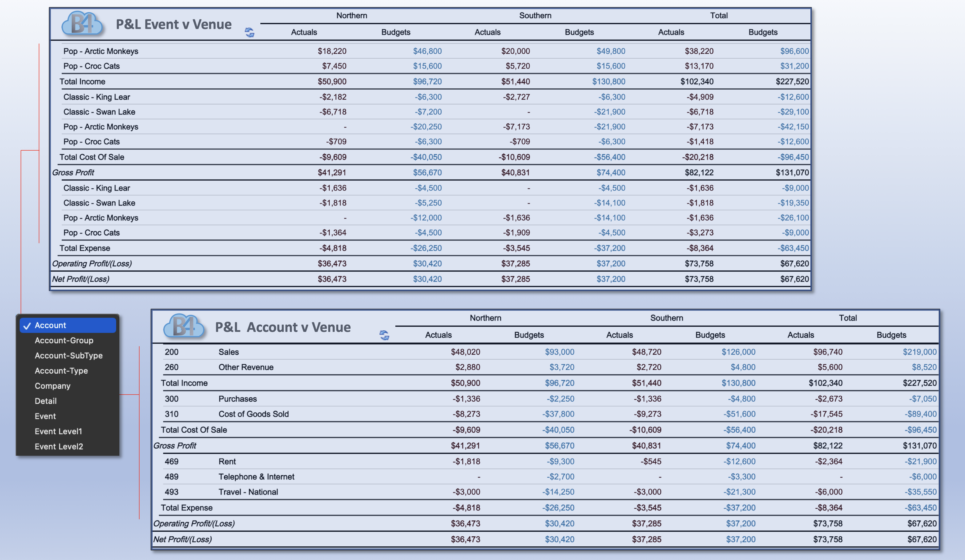
Task: Click Cost of Goods Sold total budget -$89,400
Action: (x=921, y=414)
